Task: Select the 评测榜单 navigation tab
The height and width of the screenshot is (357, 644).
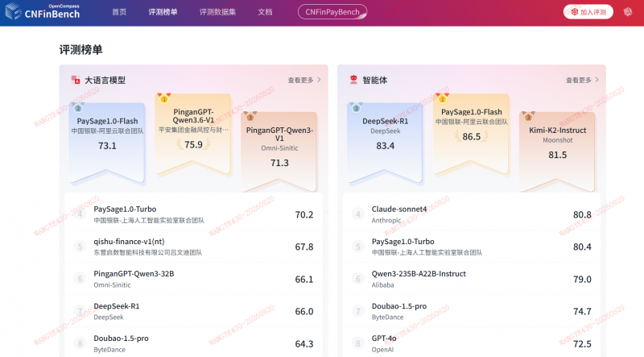Action: pos(163,12)
